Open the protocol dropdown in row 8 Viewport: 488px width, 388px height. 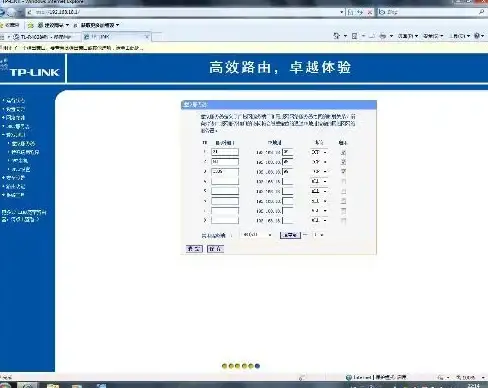tap(319, 220)
